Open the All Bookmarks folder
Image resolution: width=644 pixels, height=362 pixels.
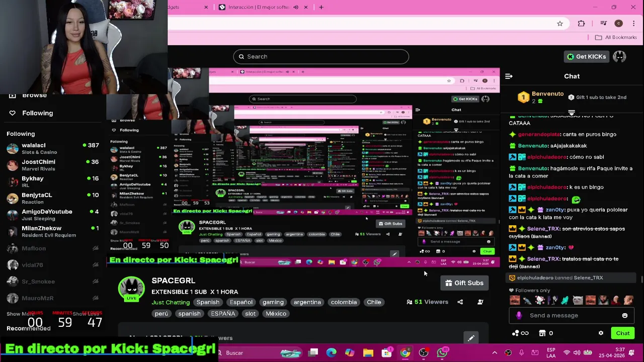click(x=615, y=37)
